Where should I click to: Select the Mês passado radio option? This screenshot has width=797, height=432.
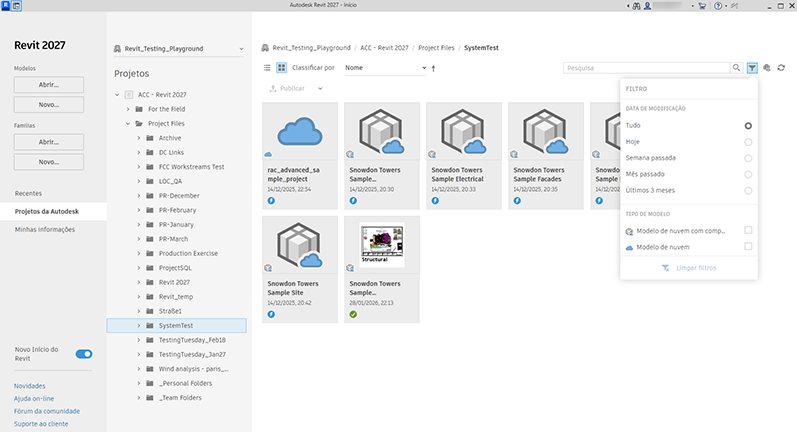748,174
